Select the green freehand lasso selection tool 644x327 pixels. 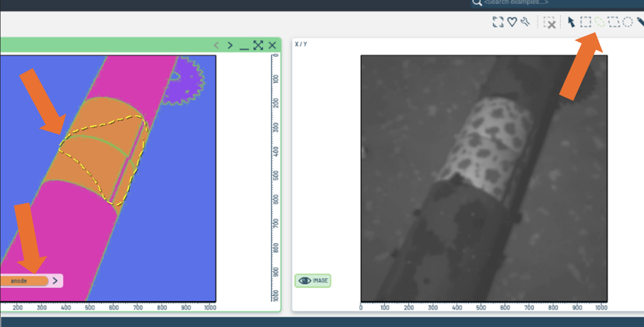[600, 22]
